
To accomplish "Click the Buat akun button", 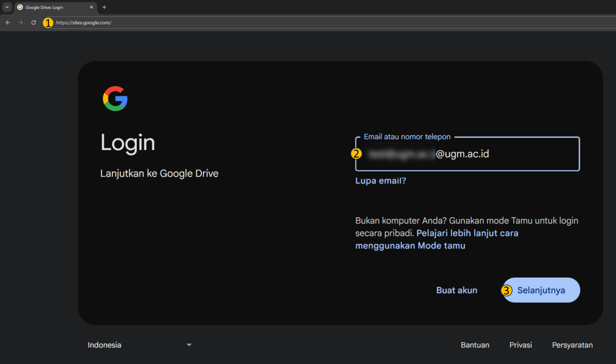I will tap(457, 290).
